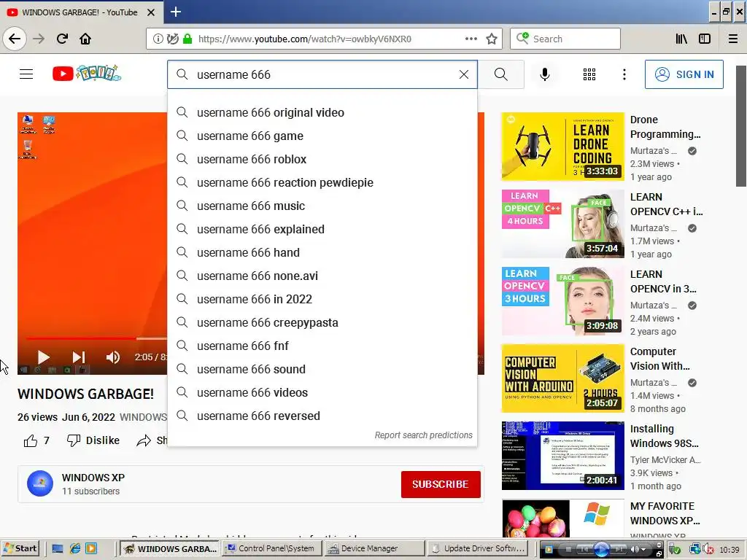This screenshot has width=747, height=560.
Task: Pick suggestion username 666 fnf
Action: [x=322, y=346]
